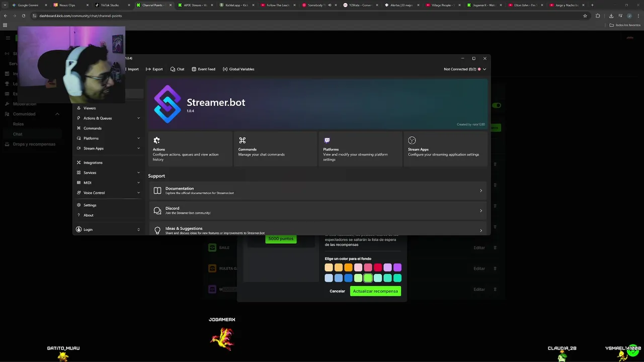Expand the Voice Control sidebar section
This screenshot has height=362, width=644.
pos(138,193)
